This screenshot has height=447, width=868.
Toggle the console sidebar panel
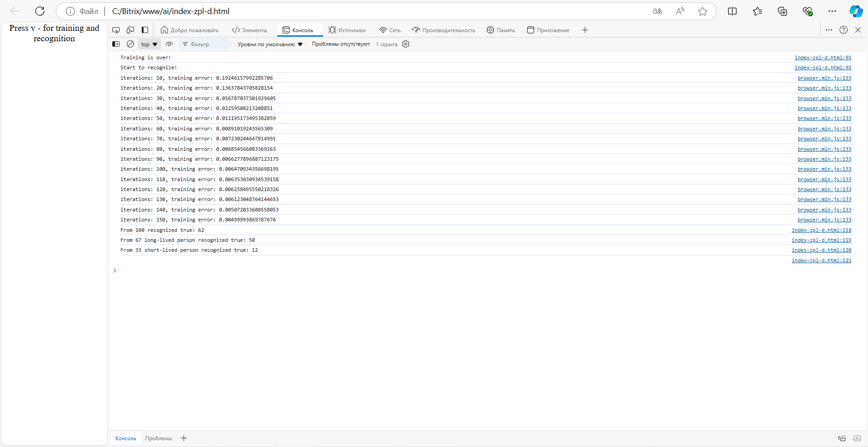coord(116,44)
